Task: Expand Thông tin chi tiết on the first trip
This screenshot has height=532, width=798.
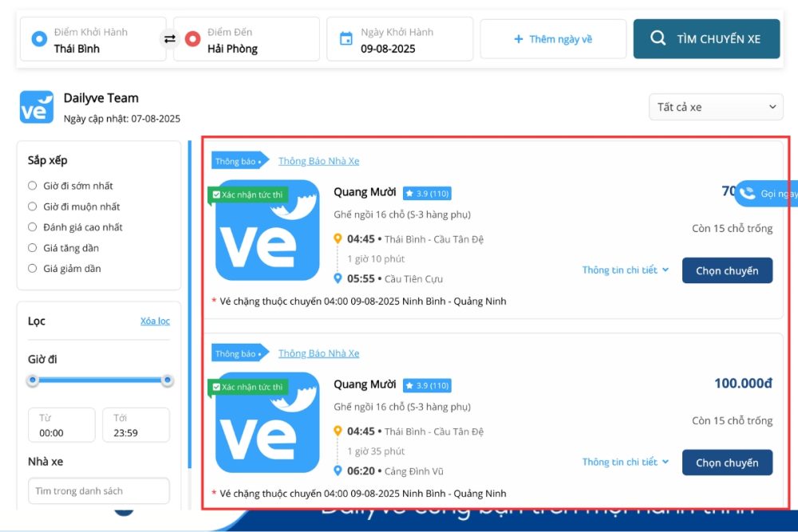Action: (x=626, y=270)
